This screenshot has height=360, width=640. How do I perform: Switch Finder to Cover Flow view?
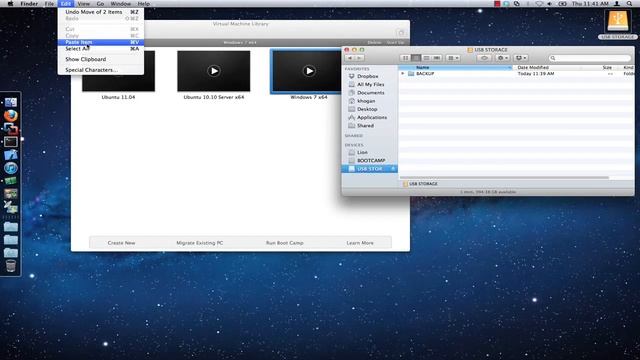tap(437, 58)
